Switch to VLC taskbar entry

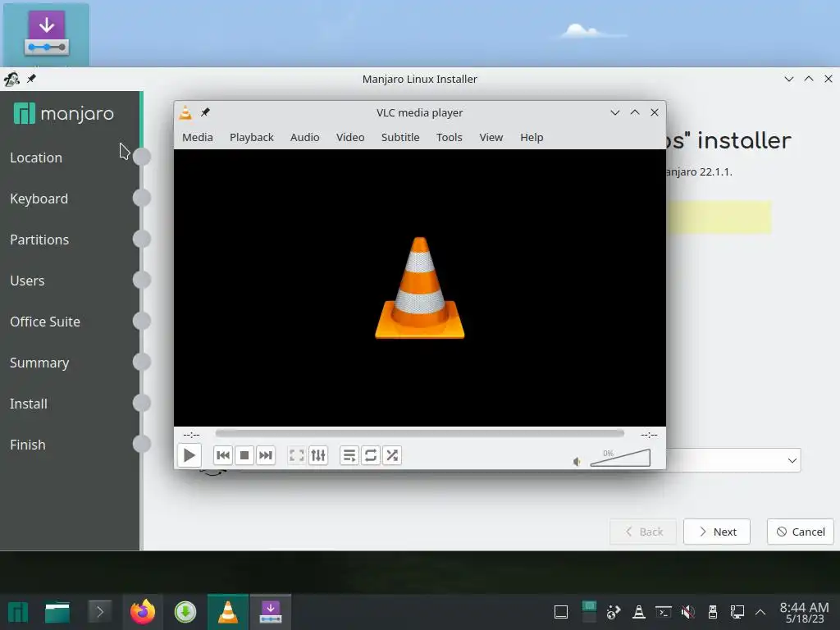click(x=228, y=612)
